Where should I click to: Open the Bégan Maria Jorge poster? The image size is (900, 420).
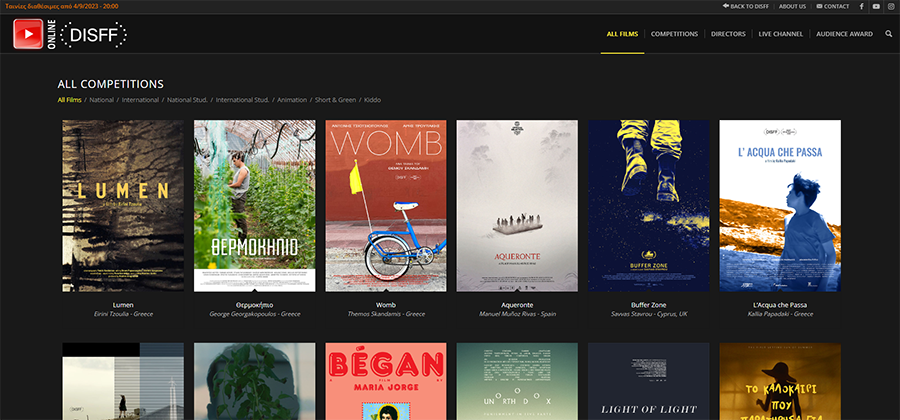pyautogui.click(x=386, y=382)
